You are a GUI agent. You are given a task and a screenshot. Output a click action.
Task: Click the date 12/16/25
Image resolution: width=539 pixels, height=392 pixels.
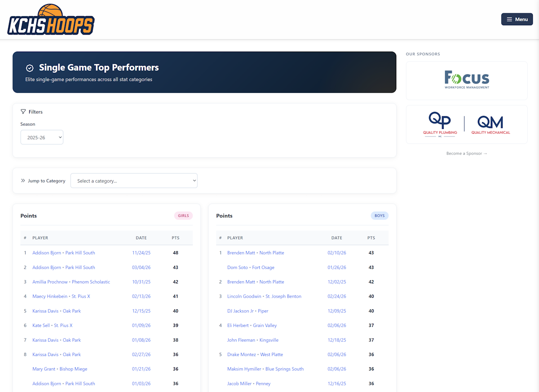(x=337, y=383)
